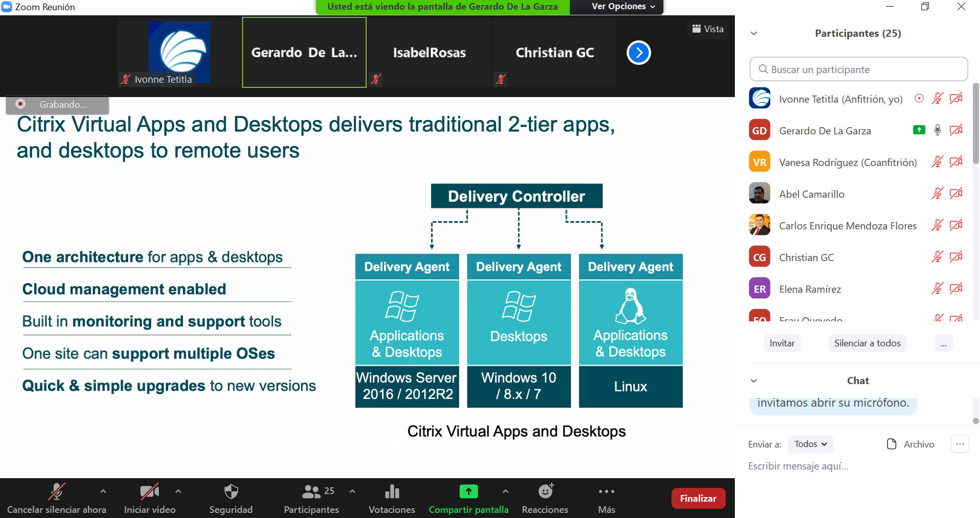
Task: Open the Seguridad shield menu
Action: pos(231,499)
